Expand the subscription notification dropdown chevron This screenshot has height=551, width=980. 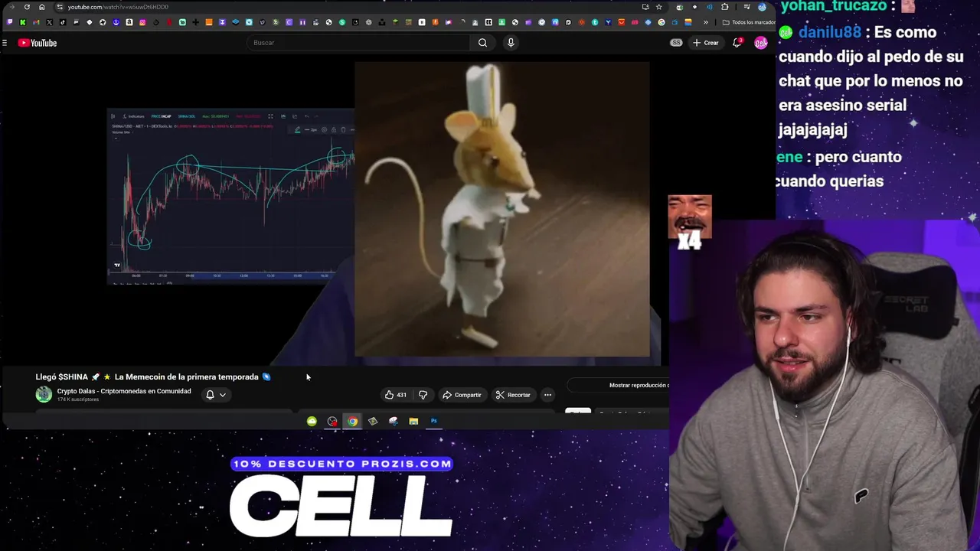(x=223, y=395)
